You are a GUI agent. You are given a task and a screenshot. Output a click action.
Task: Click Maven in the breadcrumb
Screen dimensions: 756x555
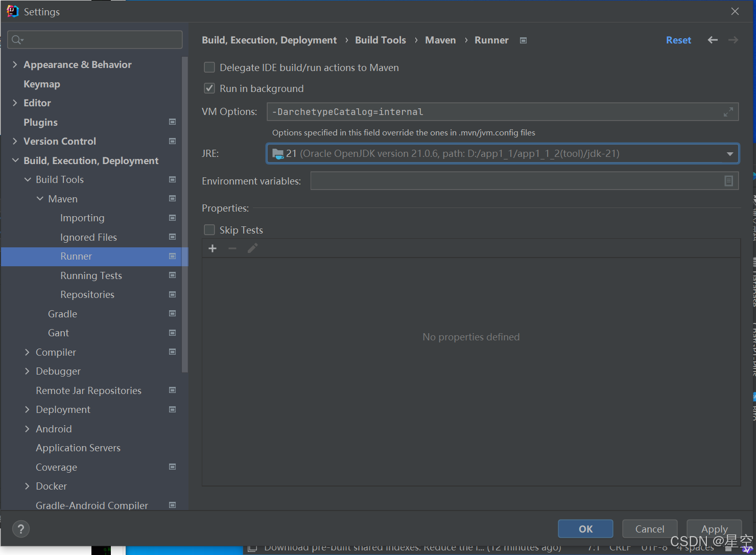440,40
